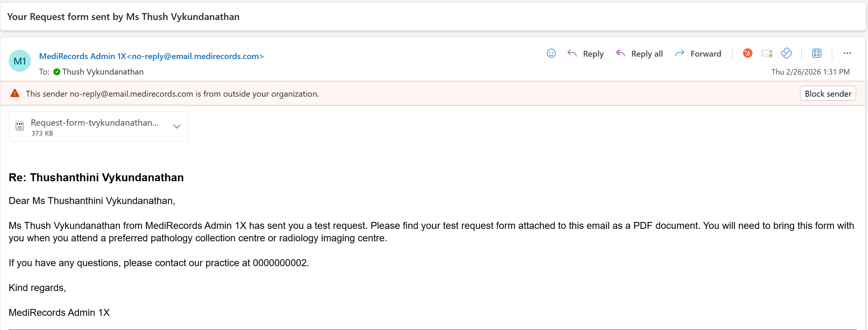Click the sender address MediRecords Admin 1X
This screenshot has height=330, width=868.
(151, 56)
